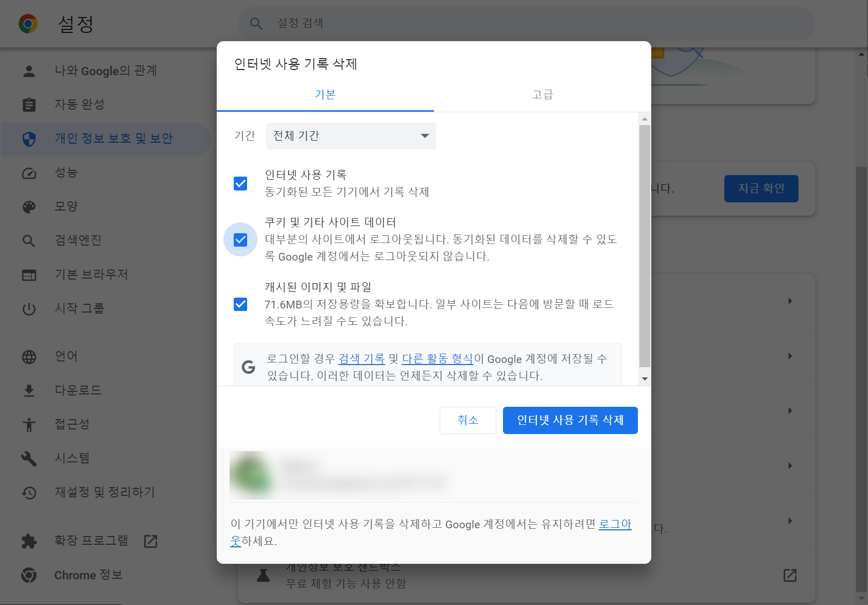Click the puzzle icon for 확장 프로그램
The height and width of the screenshot is (605, 868).
click(29, 541)
